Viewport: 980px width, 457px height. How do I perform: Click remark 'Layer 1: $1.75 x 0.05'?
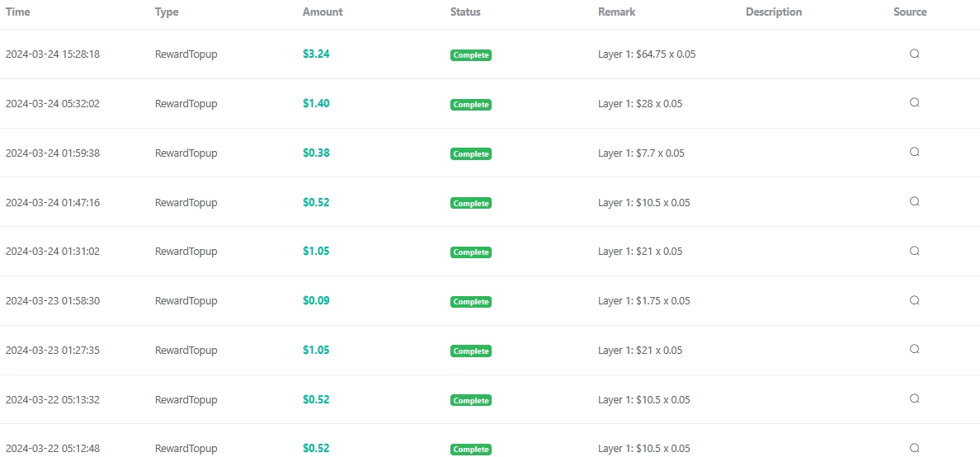pos(643,301)
